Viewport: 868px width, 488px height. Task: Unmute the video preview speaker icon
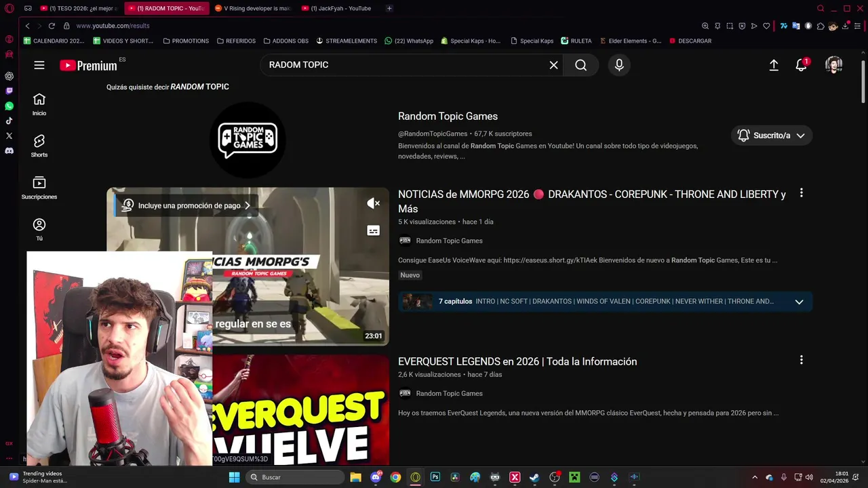tap(373, 203)
